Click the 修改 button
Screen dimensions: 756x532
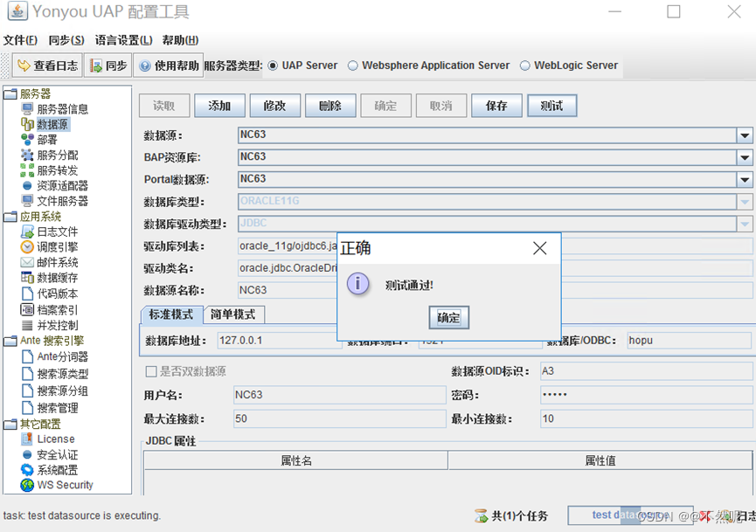275,106
